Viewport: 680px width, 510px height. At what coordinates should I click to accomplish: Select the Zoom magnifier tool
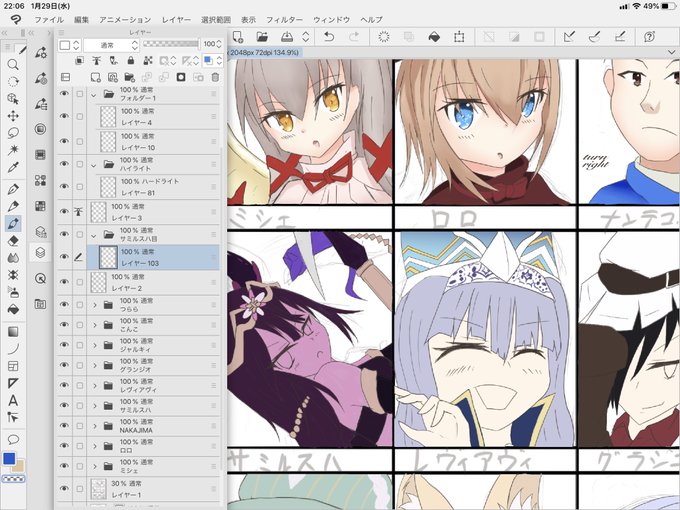click(x=13, y=65)
